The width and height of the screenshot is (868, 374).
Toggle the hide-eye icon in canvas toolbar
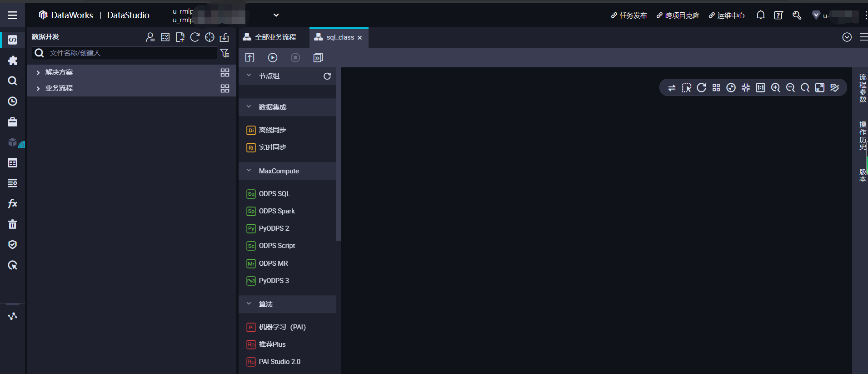835,88
